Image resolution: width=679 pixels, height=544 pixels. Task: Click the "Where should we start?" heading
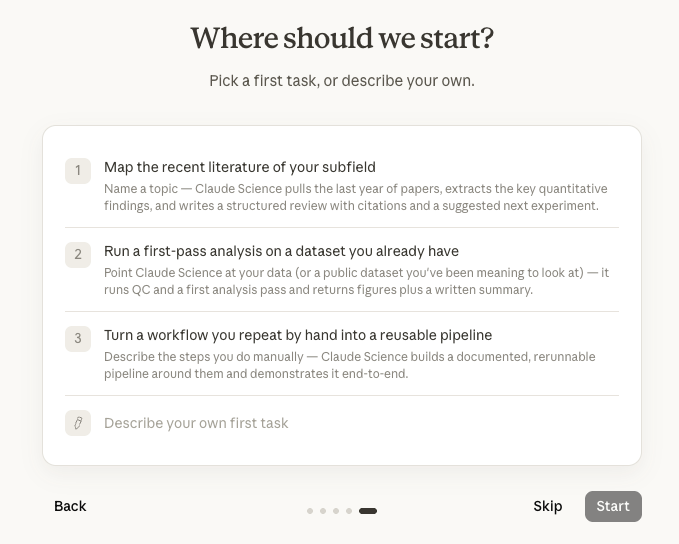(342, 38)
